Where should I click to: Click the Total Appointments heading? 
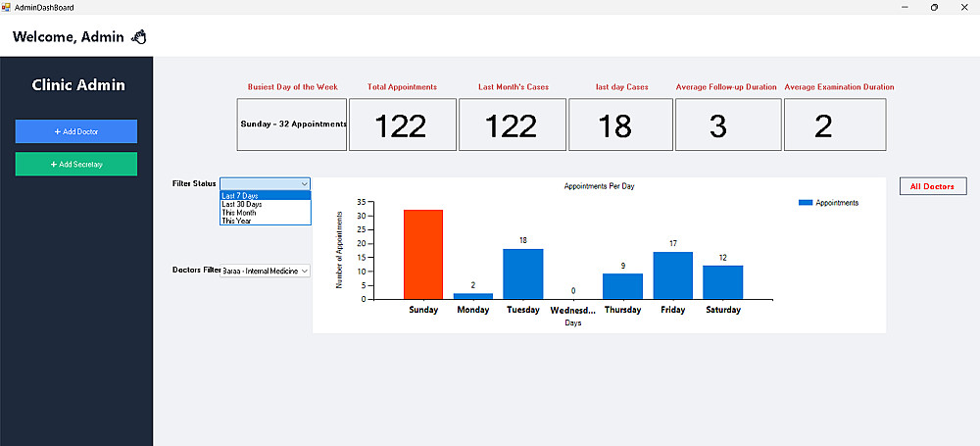click(402, 87)
